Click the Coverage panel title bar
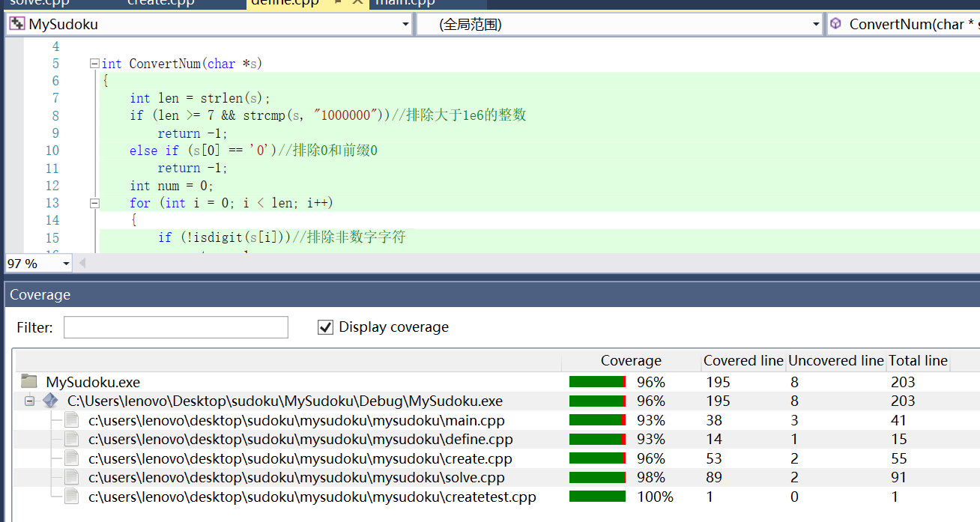Image resolution: width=980 pixels, height=522 pixels. [491, 294]
